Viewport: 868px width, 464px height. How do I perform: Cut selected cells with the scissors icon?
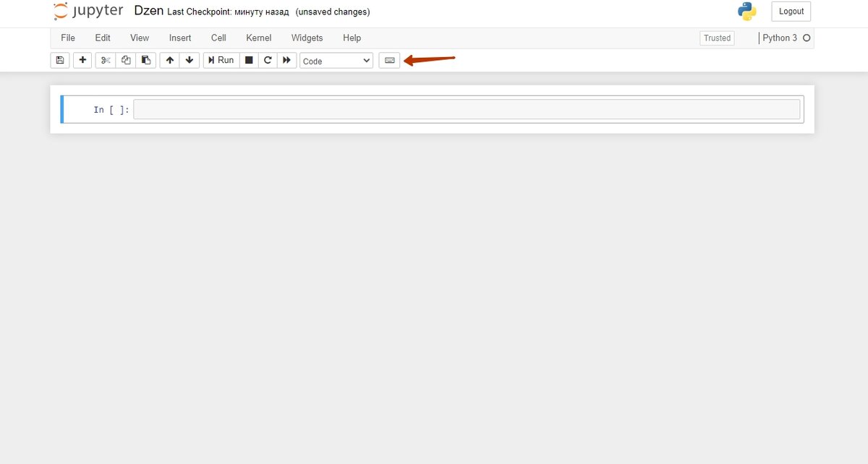(x=106, y=61)
